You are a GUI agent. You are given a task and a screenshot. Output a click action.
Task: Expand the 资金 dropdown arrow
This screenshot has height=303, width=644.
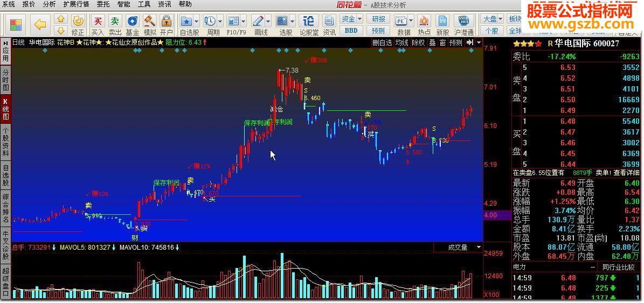click(359, 19)
